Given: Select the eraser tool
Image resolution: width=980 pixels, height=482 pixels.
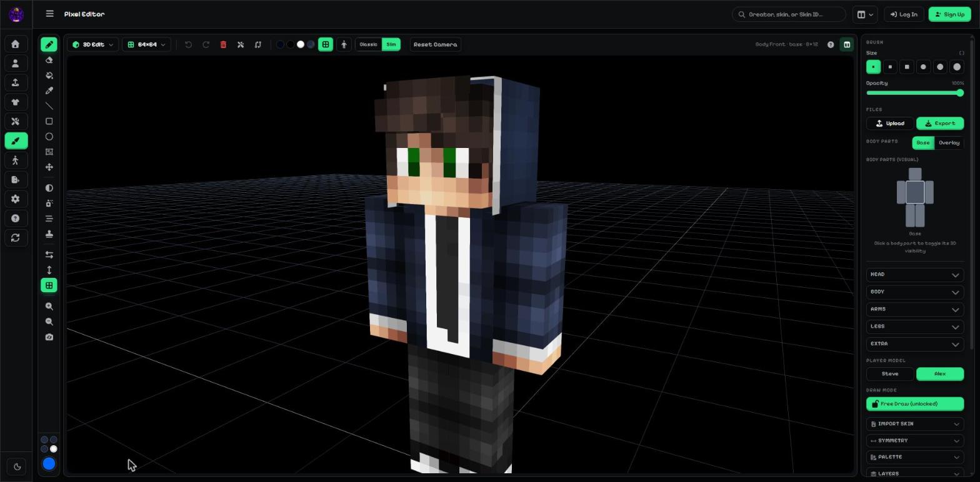Looking at the screenshot, I should (x=49, y=60).
